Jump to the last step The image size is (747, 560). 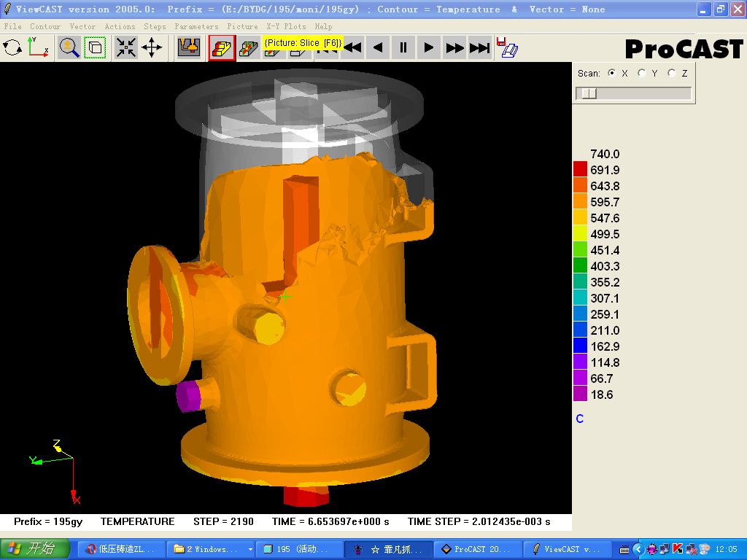point(479,47)
